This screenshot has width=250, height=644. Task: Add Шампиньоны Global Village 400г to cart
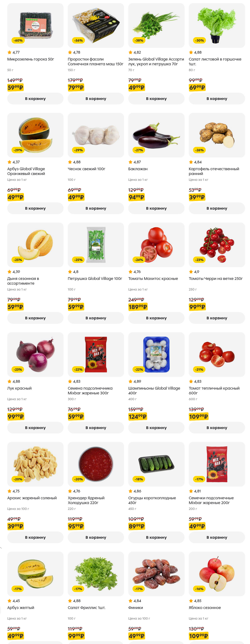(x=156, y=427)
